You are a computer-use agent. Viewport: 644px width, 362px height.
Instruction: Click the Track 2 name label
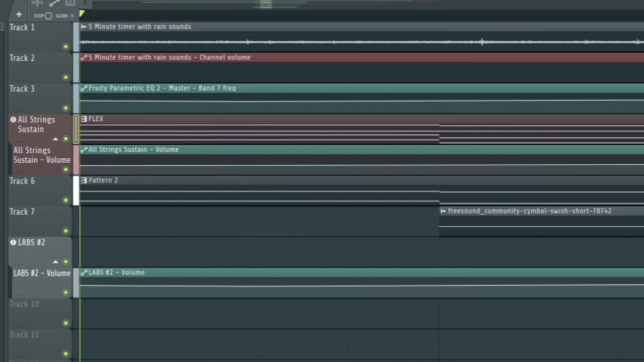pyautogui.click(x=22, y=58)
